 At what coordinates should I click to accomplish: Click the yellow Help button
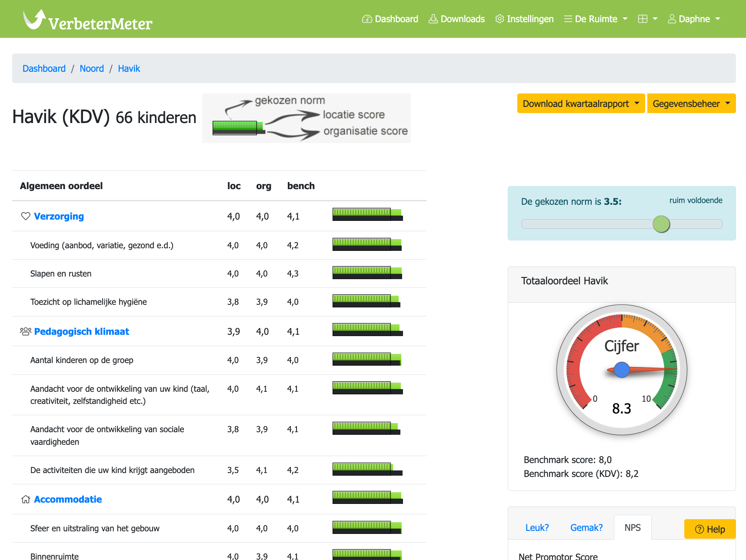[710, 529]
